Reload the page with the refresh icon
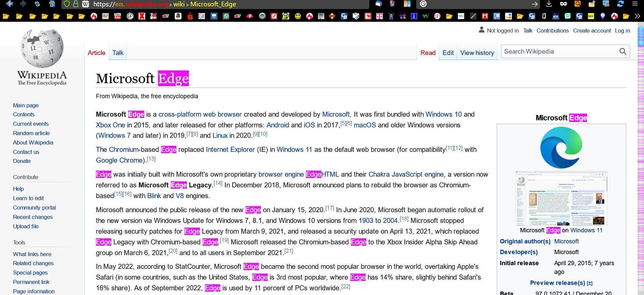The image size is (644, 295). (x=37, y=4)
